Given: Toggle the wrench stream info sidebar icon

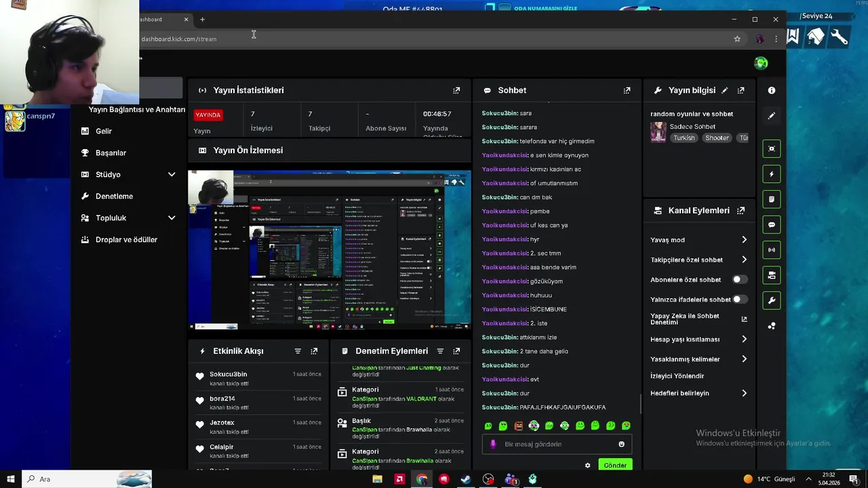Looking at the screenshot, I should click(771, 300).
